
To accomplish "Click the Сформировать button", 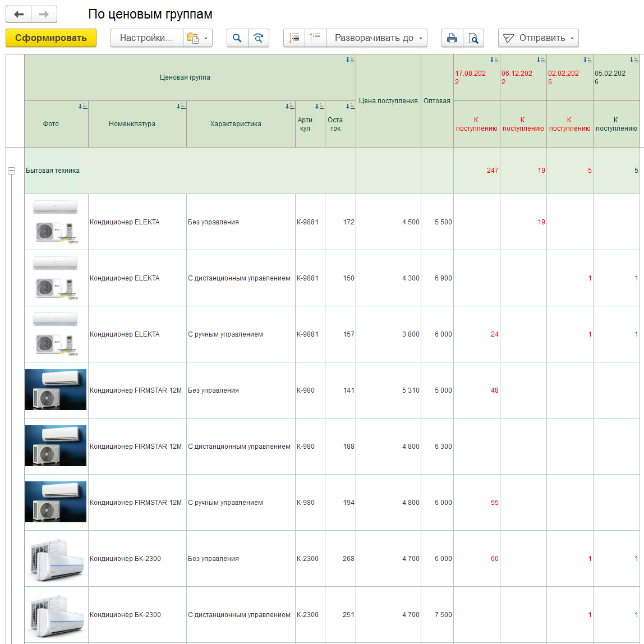I will point(51,38).
